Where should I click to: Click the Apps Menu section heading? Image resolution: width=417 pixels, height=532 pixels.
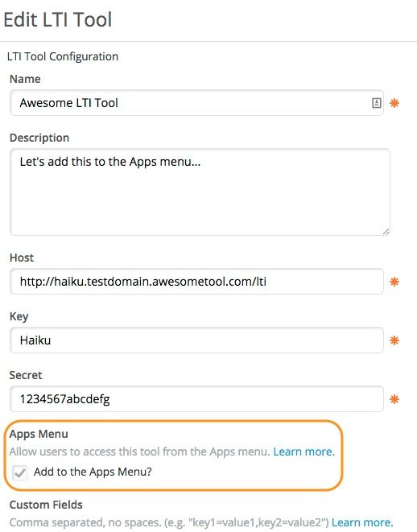(x=39, y=434)
